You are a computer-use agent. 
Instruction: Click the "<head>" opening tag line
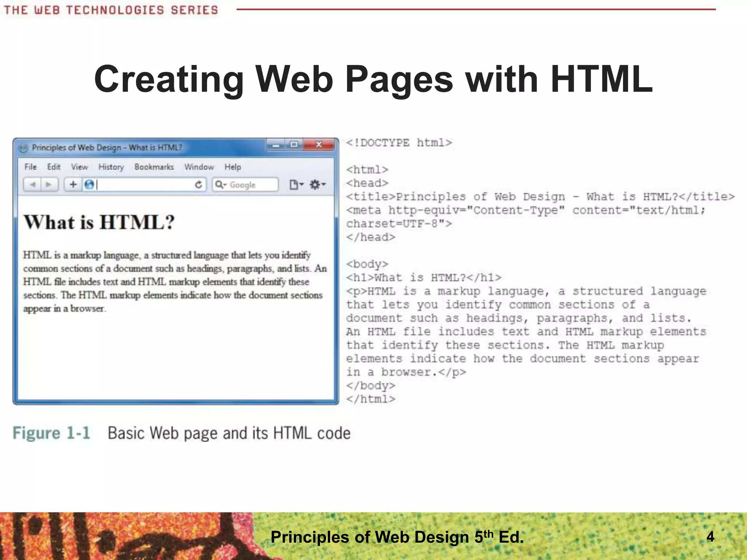[367, 183]
